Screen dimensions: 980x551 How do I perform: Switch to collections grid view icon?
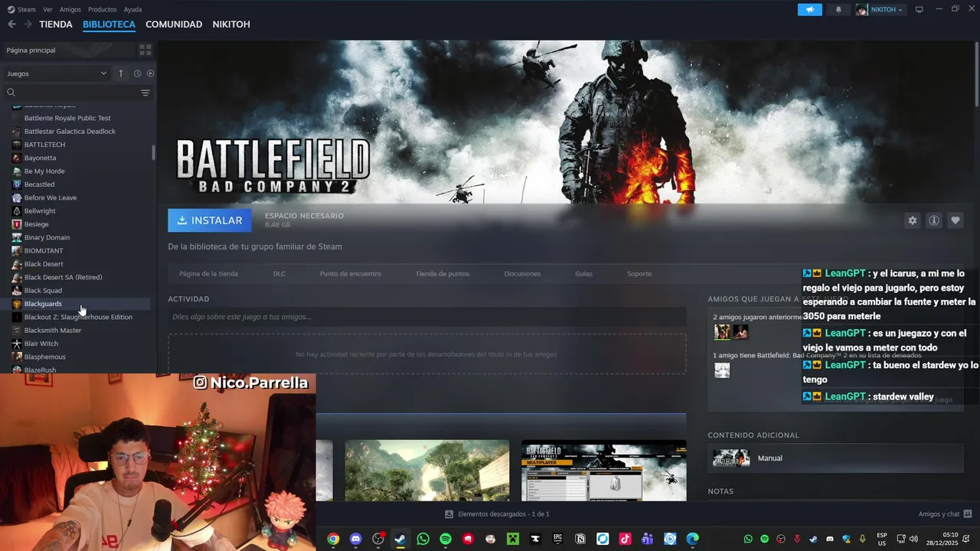145,50
